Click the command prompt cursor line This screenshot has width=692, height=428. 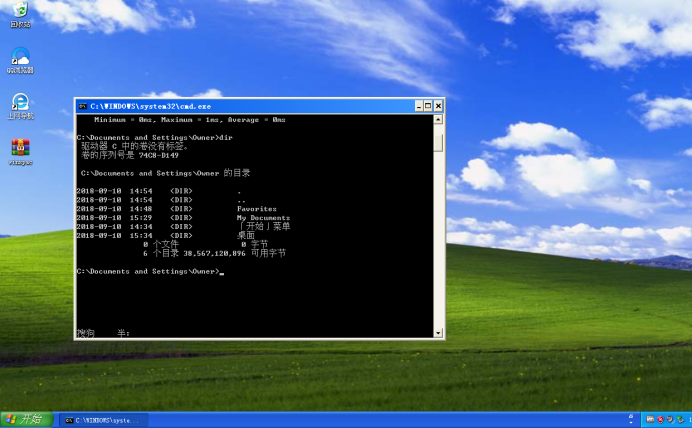150,271
